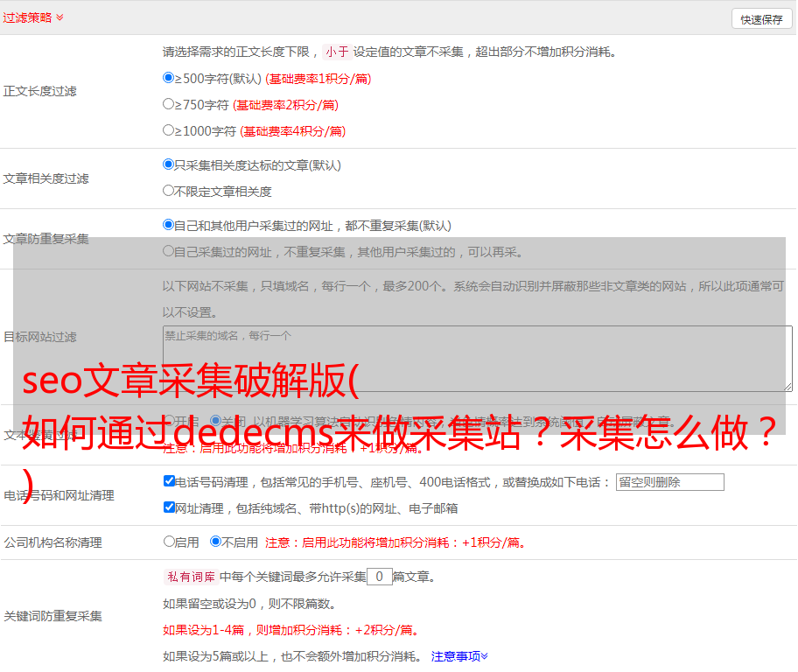Select the ≥750字符 radio option

(168, 104)
